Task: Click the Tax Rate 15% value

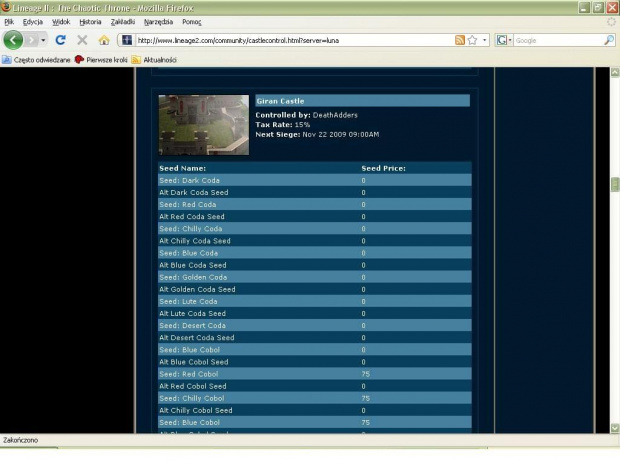Action: coord(302,125)
